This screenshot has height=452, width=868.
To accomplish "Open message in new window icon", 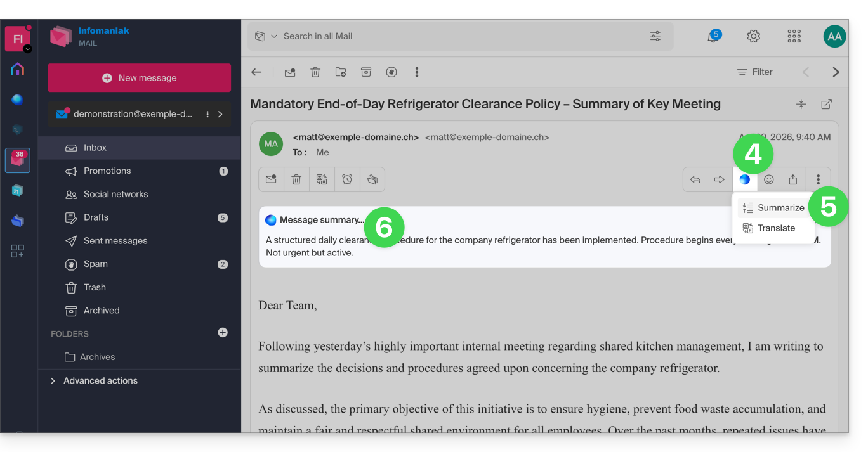I will pos(826,104).
